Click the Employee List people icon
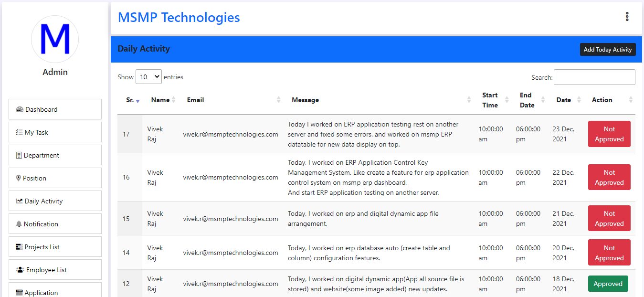 click(20, 270)
